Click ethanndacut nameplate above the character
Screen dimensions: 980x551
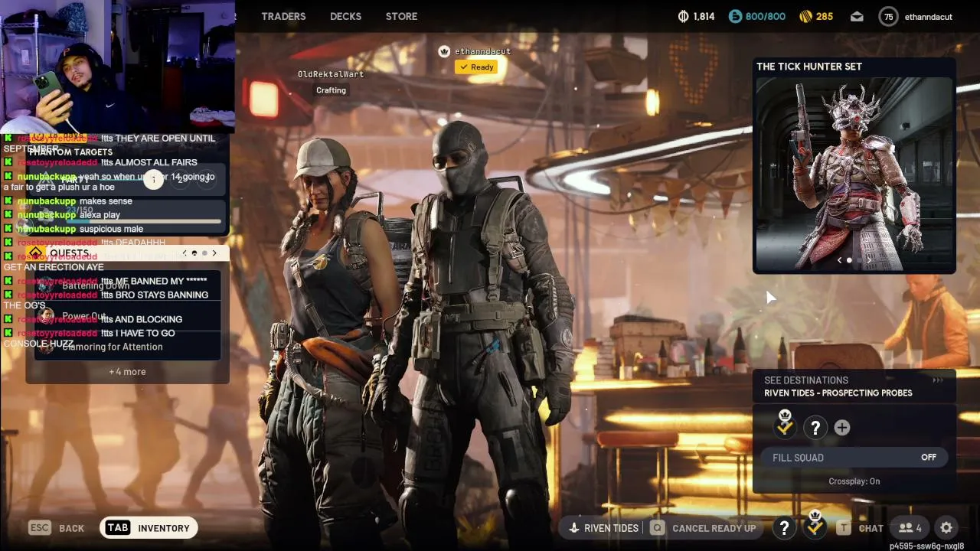tap(482, 51)
